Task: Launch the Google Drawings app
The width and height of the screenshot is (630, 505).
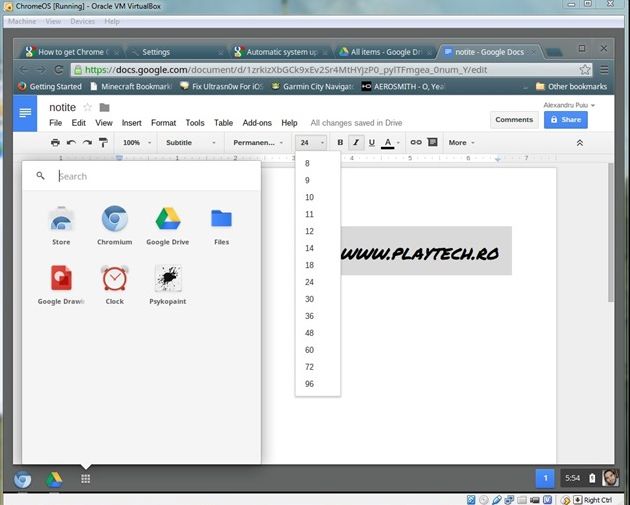Action: point(61,284)
